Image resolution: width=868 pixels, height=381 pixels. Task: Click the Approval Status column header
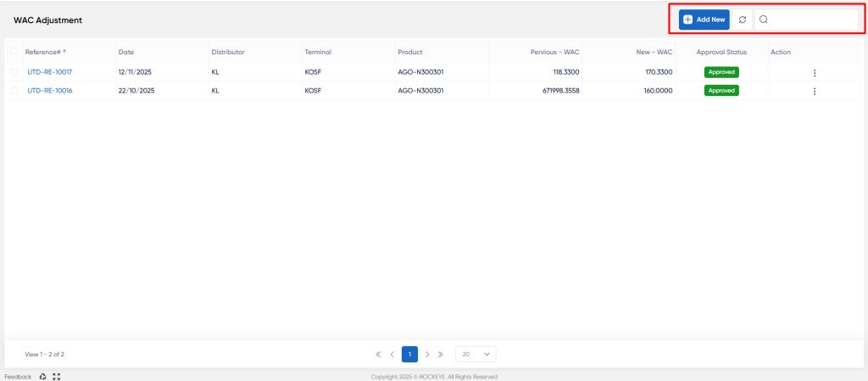[721, 52]
